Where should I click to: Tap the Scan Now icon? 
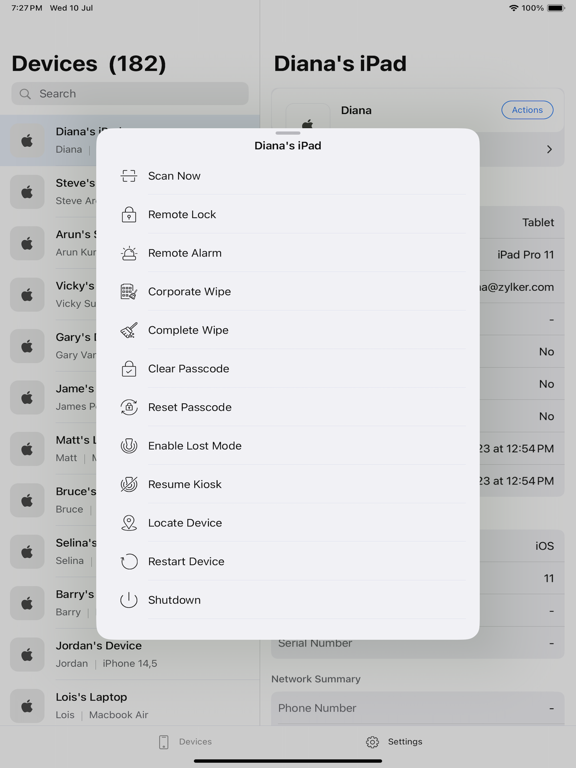pos(129,176)
